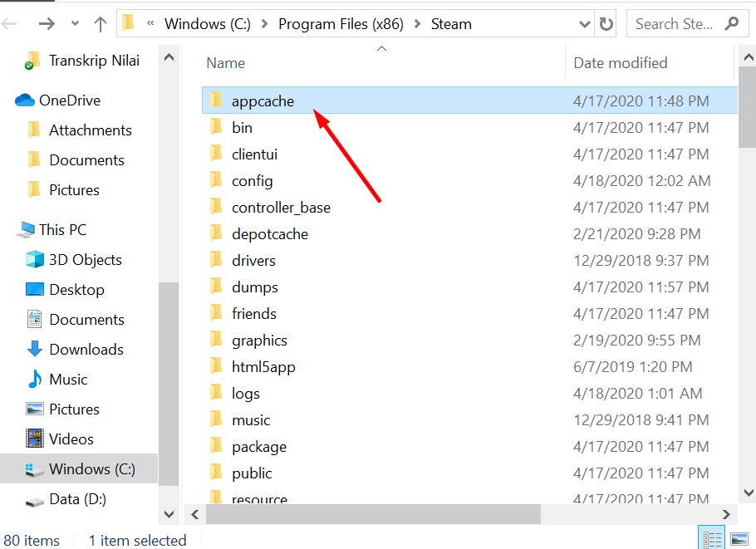Open the OneDrive cloud location
The width and height of the screenshot is (756, 549).
pyautogui.click(x=69, y=100)
